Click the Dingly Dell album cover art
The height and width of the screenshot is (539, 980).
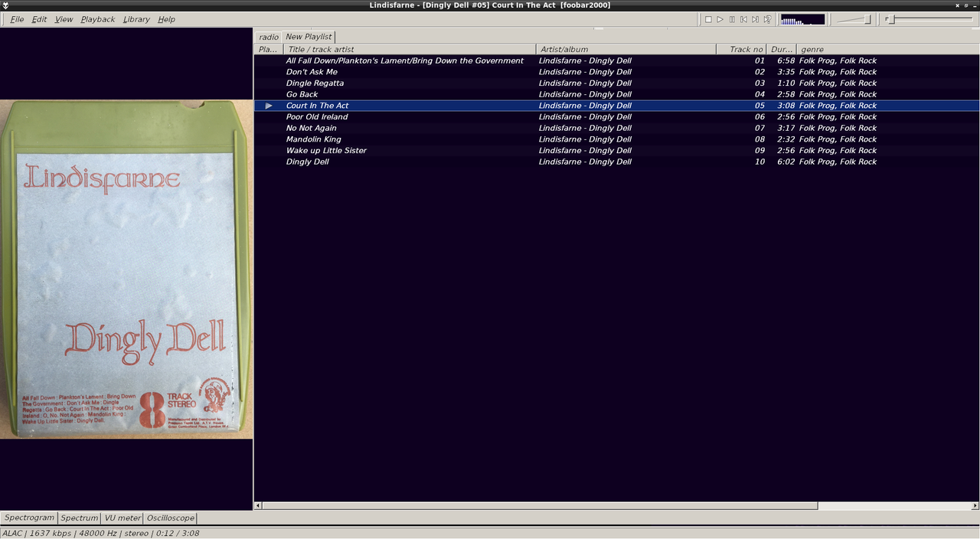tap(126, 269)
